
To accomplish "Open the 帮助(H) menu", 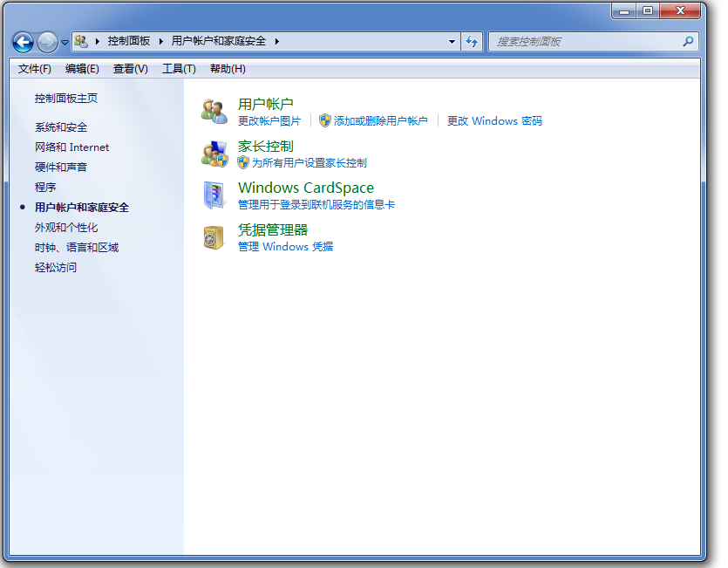I will pyautogui.click(x=228, y=69).
